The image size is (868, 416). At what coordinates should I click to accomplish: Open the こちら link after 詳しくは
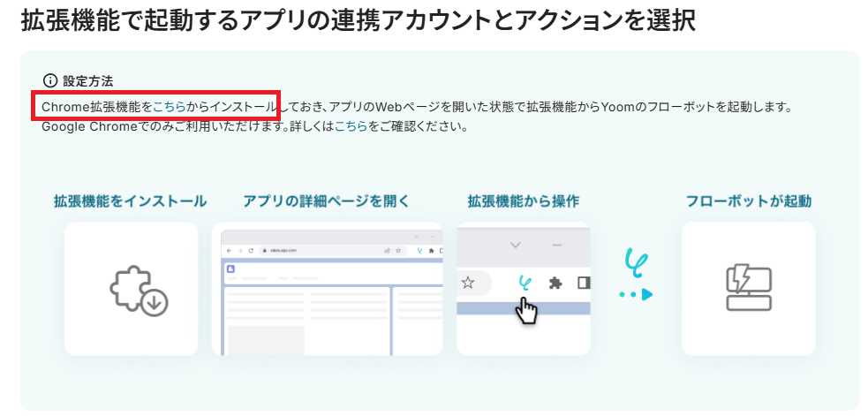(x=351, y=127)
